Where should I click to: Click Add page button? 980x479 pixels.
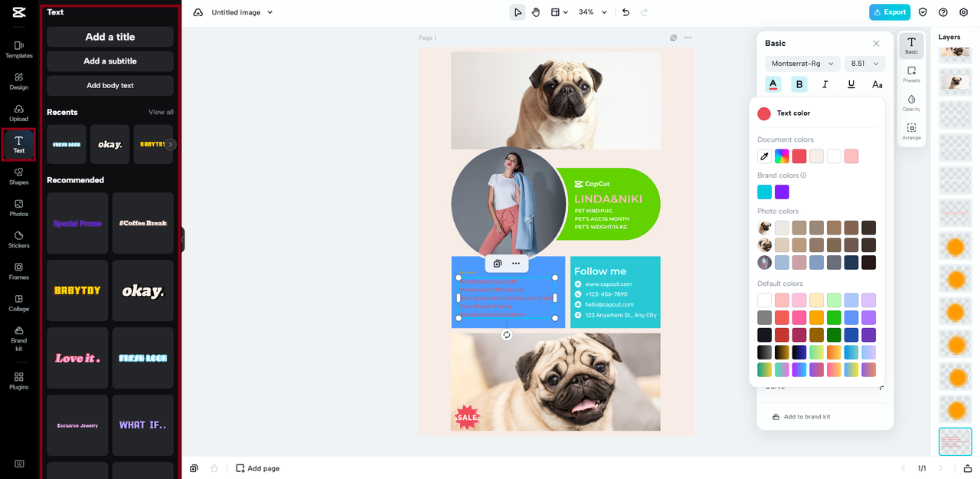257,468
